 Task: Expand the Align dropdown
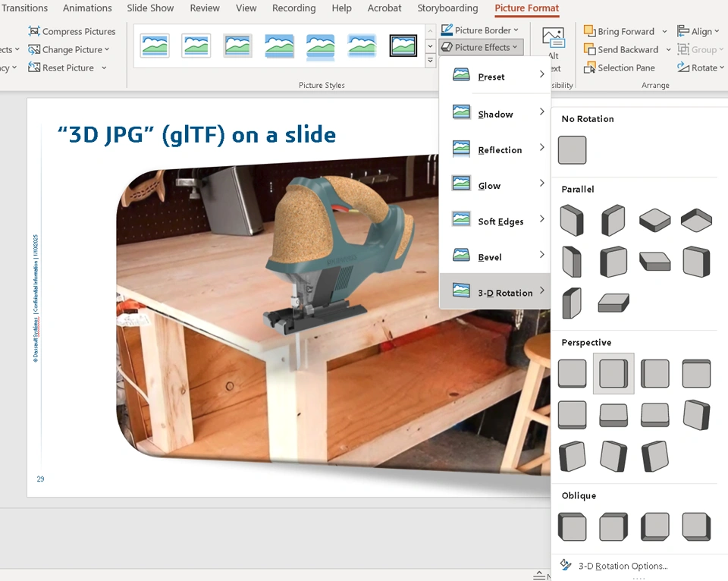tap(698, 31)
